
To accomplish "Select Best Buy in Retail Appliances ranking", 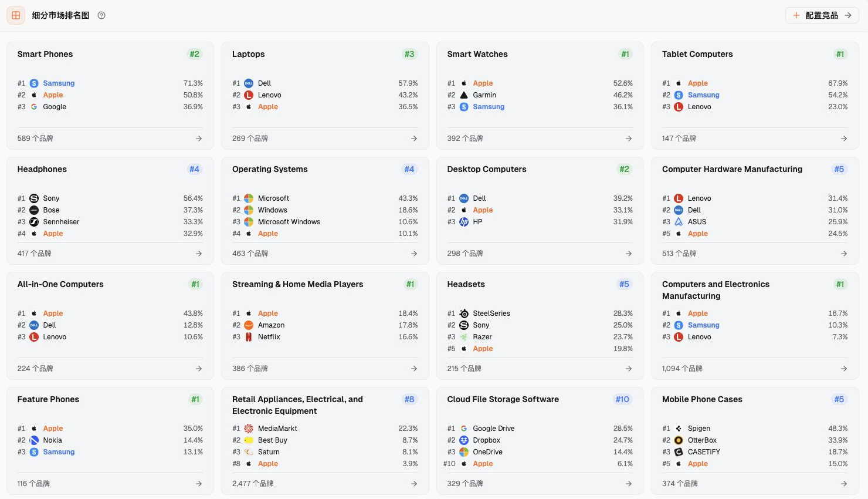I will 273,440.
